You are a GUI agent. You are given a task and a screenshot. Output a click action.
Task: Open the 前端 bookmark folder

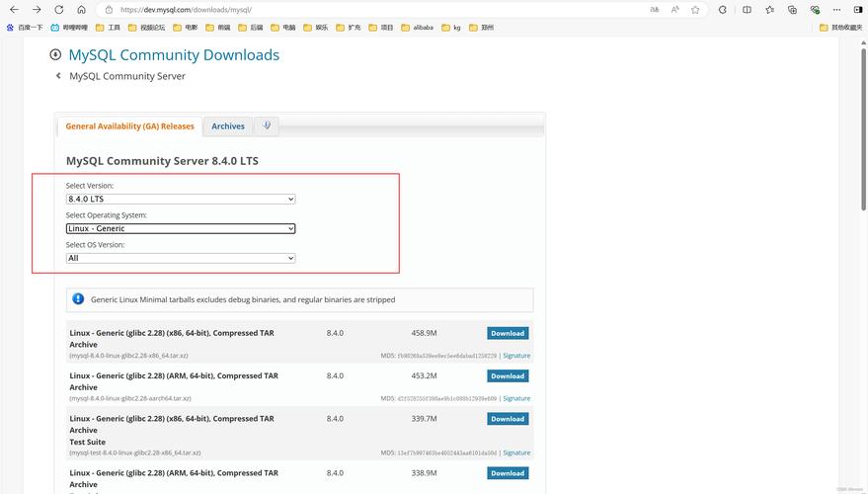(x=218, y=27)
